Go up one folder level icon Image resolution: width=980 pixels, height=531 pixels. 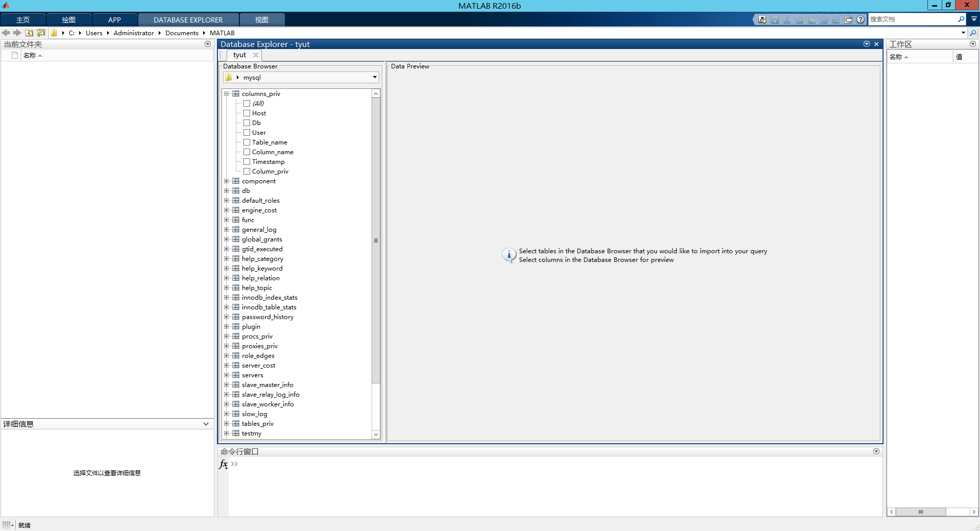29,33
